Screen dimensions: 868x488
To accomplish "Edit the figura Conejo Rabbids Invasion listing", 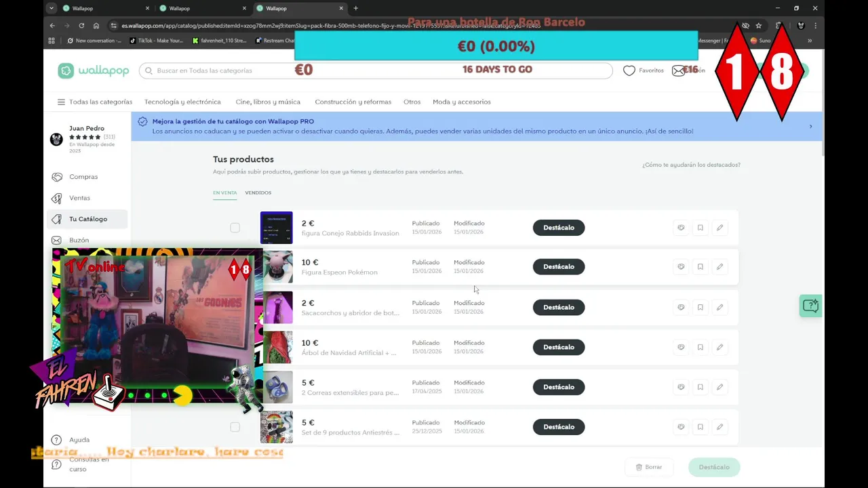I will pos(719,228).
